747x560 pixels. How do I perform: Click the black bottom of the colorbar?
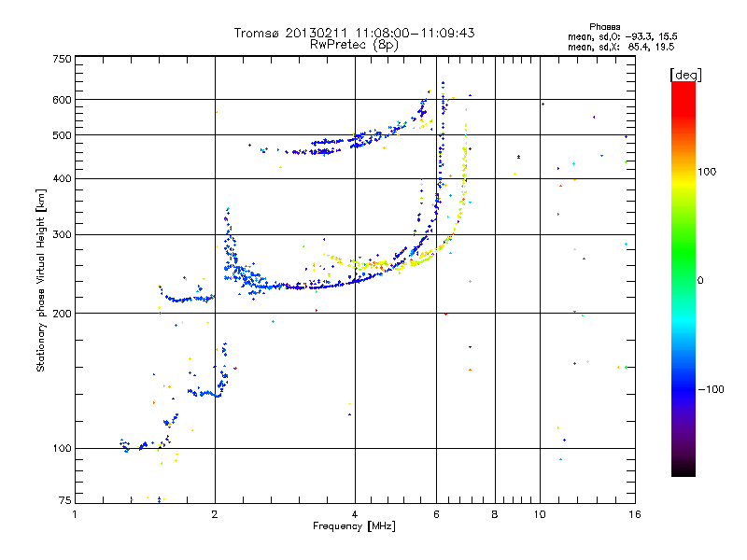click(684, 469)
